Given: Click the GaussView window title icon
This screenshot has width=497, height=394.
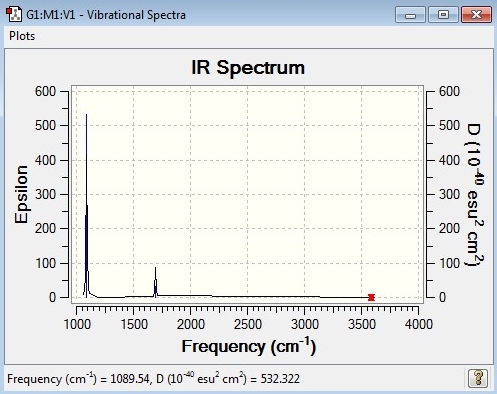Looking at the screenshot, I should (x=14, y=15).
